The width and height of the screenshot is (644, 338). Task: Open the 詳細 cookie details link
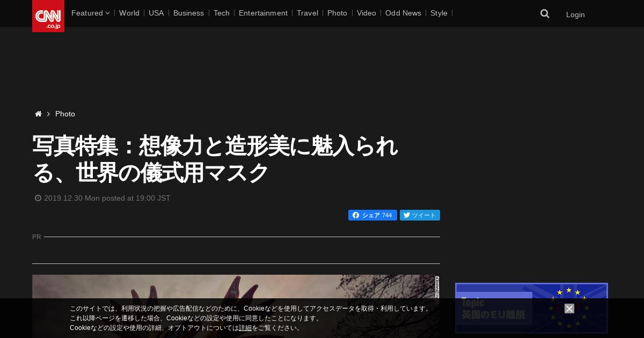(x=245, y=328)
